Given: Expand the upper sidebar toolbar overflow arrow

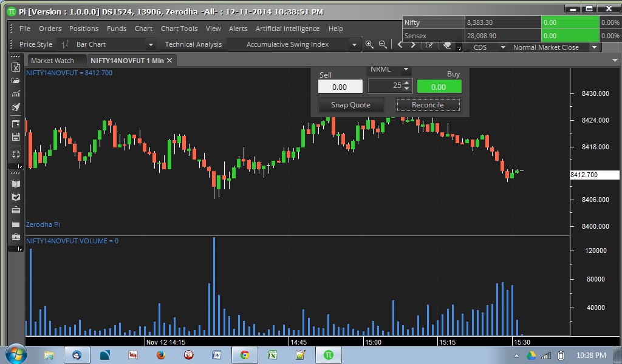Looking at the screenshot, I should coord(20,166).
